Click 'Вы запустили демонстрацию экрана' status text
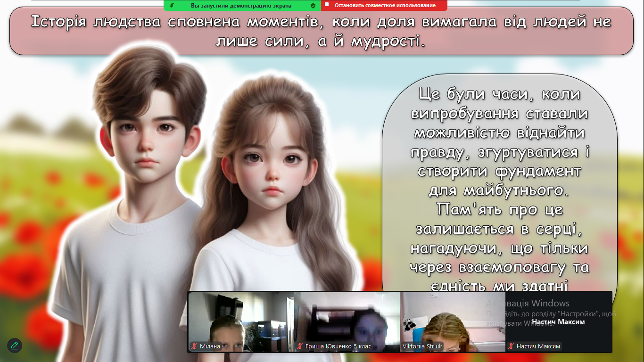644x362 pixels. pyautogui.click(x=241, y=6)
